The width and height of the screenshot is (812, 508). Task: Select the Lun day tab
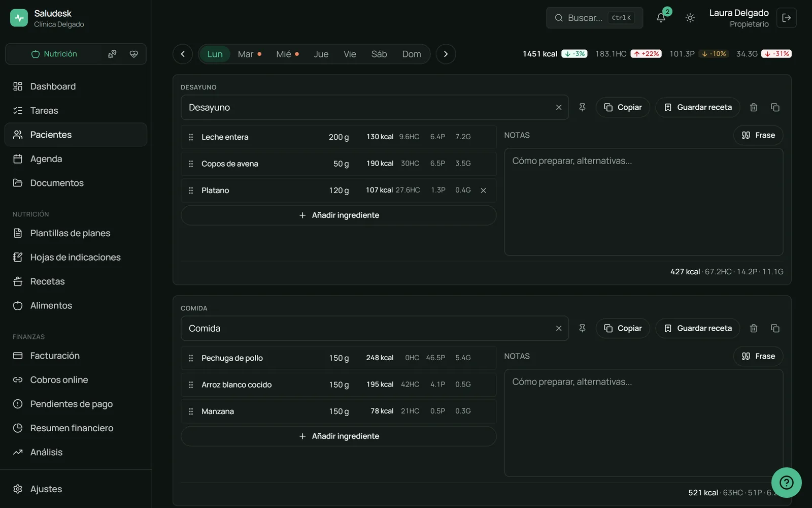click(215, 54)
